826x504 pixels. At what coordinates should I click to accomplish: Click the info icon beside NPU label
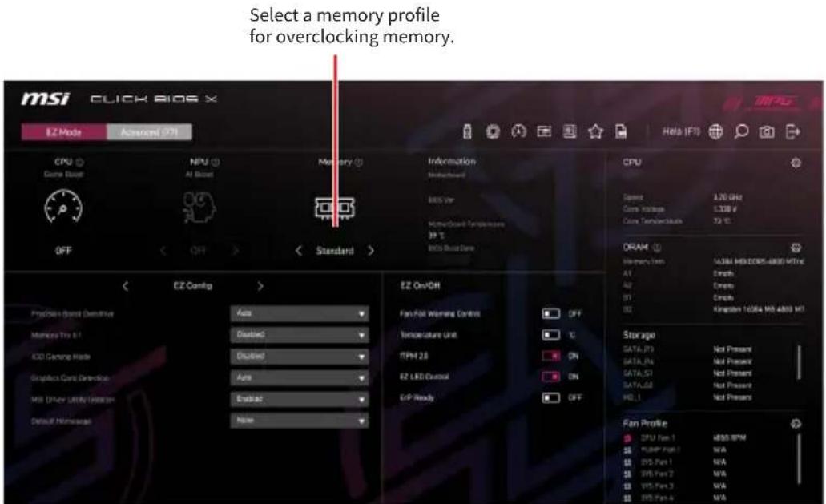point(216,162)
